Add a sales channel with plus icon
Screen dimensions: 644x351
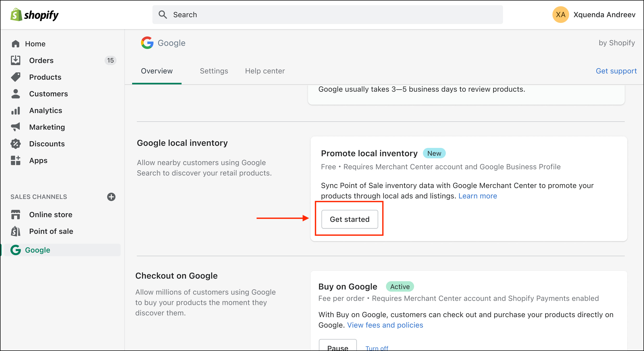tap(111, 197)
